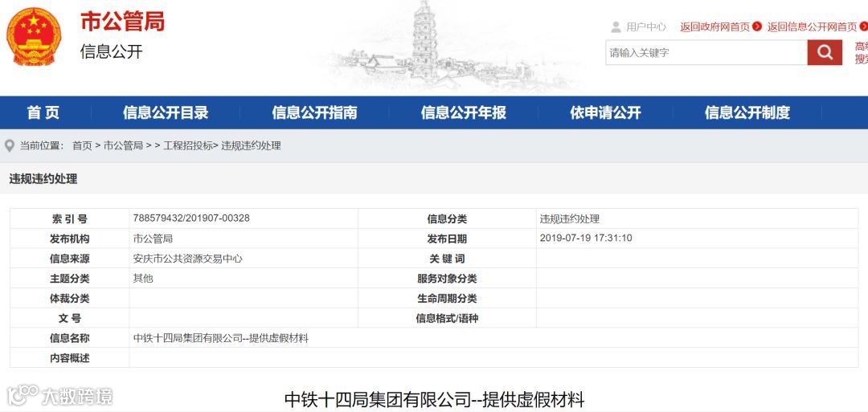Image resolution: width=868 pixels, height=412 pixels.
Task: Open the 信息公开制度 navigation tab
Action: click(x=747, y=112)
